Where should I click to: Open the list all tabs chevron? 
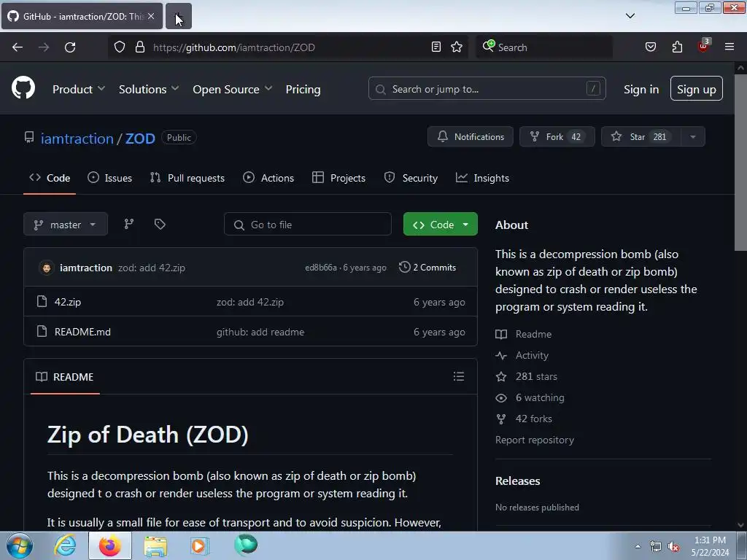click(x=630, y=16)
